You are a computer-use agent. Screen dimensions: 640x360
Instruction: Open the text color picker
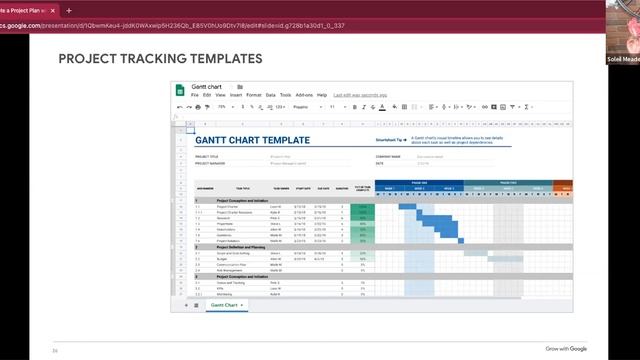(382, 107)
